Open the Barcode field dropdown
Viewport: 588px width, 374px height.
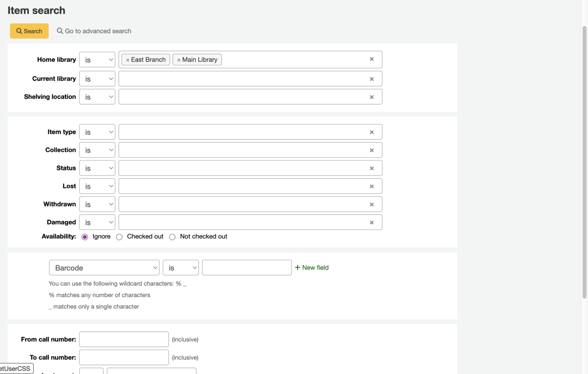104,268
